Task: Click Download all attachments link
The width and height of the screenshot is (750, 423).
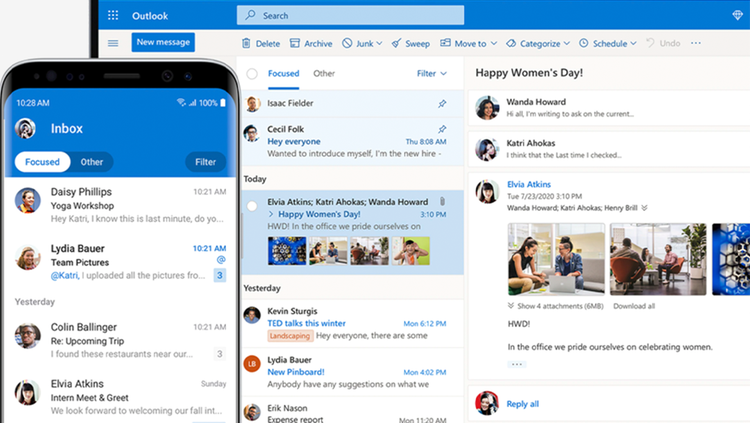Action: [634, 306]
